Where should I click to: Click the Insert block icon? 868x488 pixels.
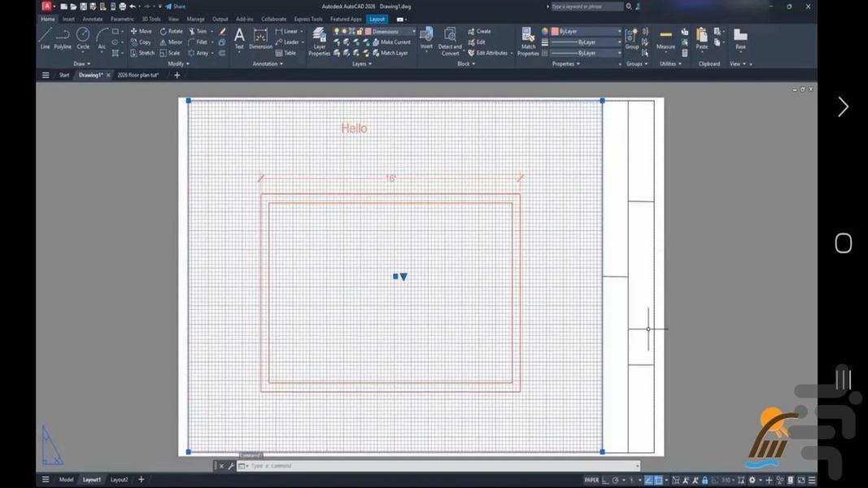pyautogui.click(x=426, y=37)
